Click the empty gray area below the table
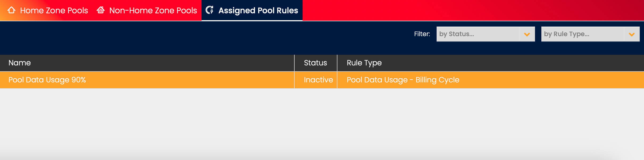644x160 pixels. [x=319, y=122]
